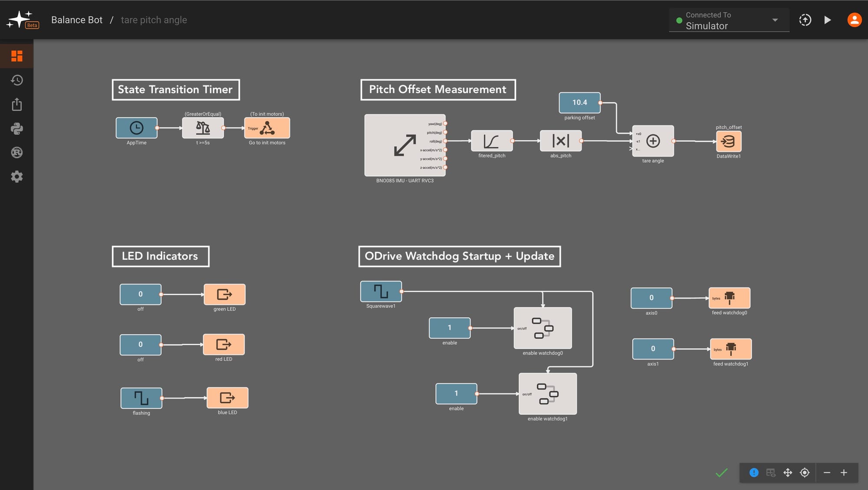
Task: Select the AppTime clock block
Action: tap(136, 128)
